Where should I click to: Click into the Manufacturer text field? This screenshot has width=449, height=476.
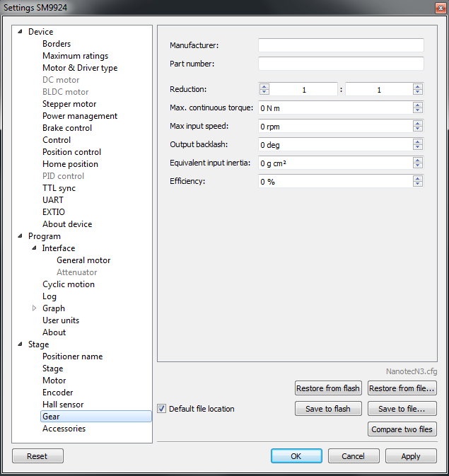point(340,45)
